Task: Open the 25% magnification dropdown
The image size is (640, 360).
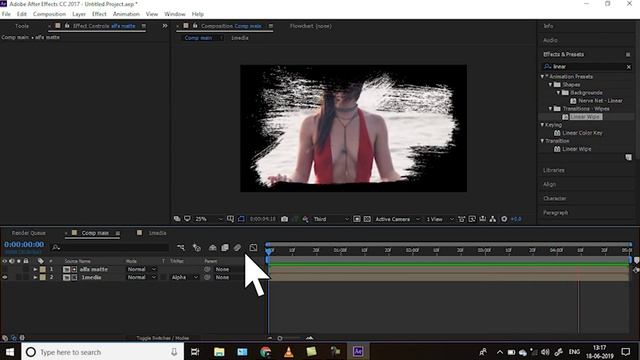Action: pos(209,219)
